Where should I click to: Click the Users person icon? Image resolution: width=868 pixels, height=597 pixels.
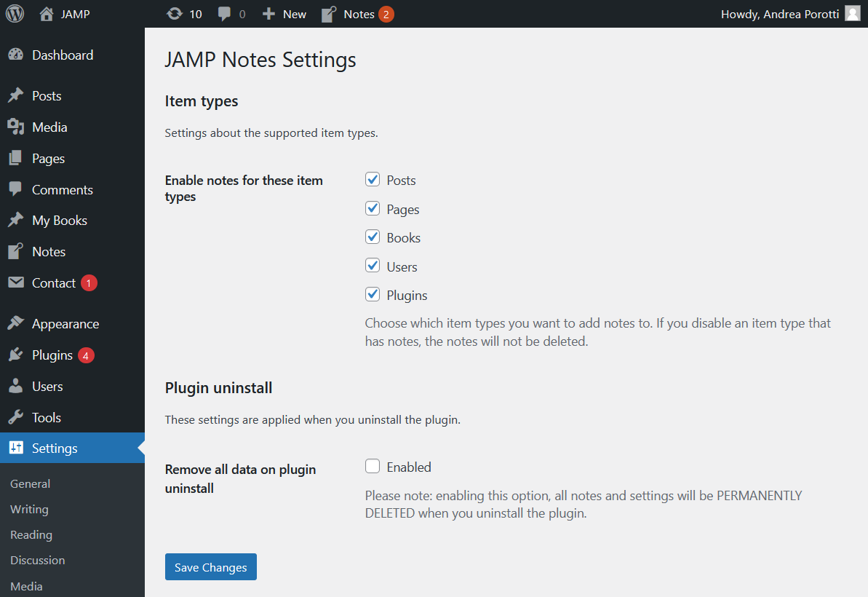pyautogui.click(x=16, y=386)
